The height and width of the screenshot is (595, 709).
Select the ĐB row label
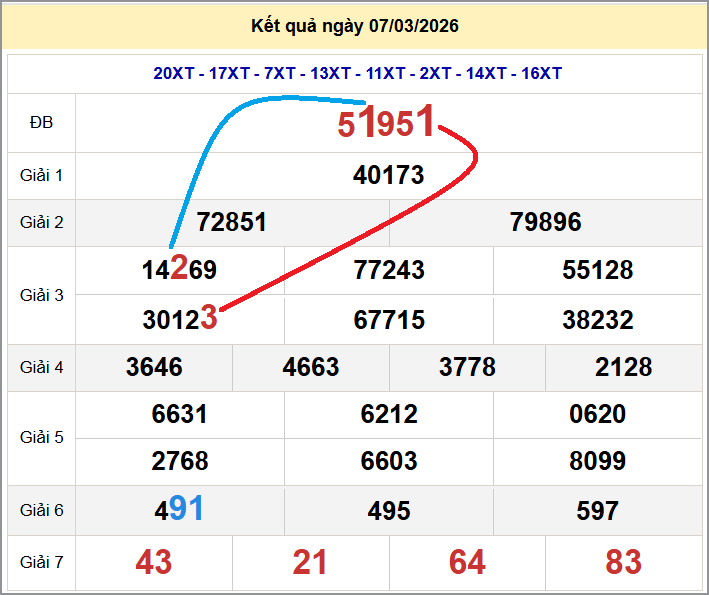tap(41, 123)
